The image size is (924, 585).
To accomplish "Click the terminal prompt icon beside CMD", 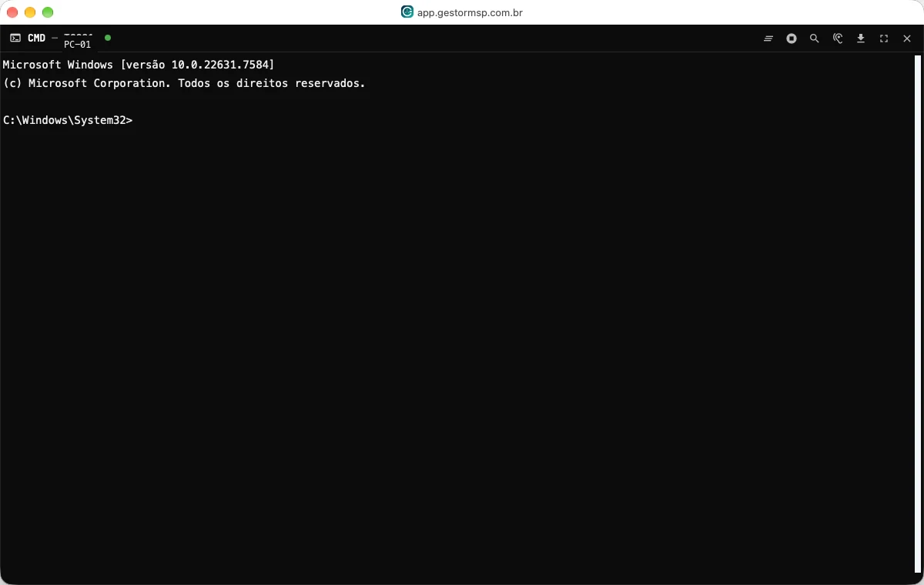I will tap(15, 38).
